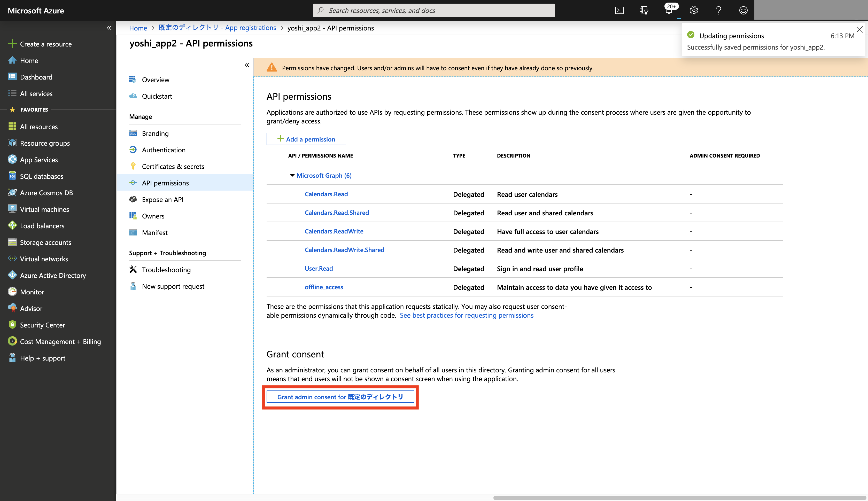868x501 pixels.
Task: Open the Calendars.Read.Shared permission link
Action: click(x=337, y=213)
